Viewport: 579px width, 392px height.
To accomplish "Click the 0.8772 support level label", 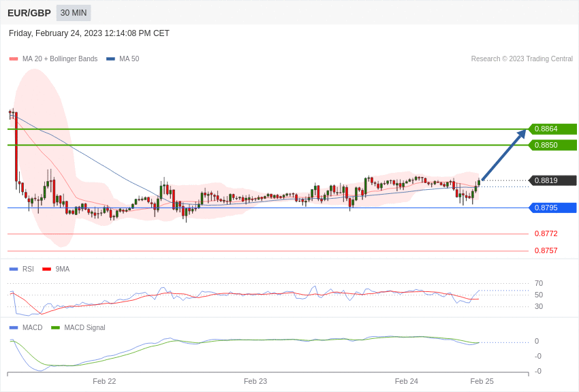I will pos(546,233).
